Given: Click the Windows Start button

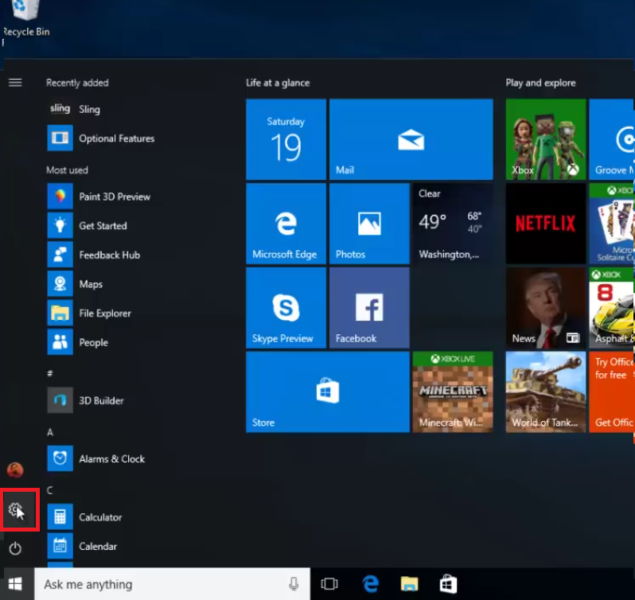Looking at the screenshot, I should pos(15,584).
